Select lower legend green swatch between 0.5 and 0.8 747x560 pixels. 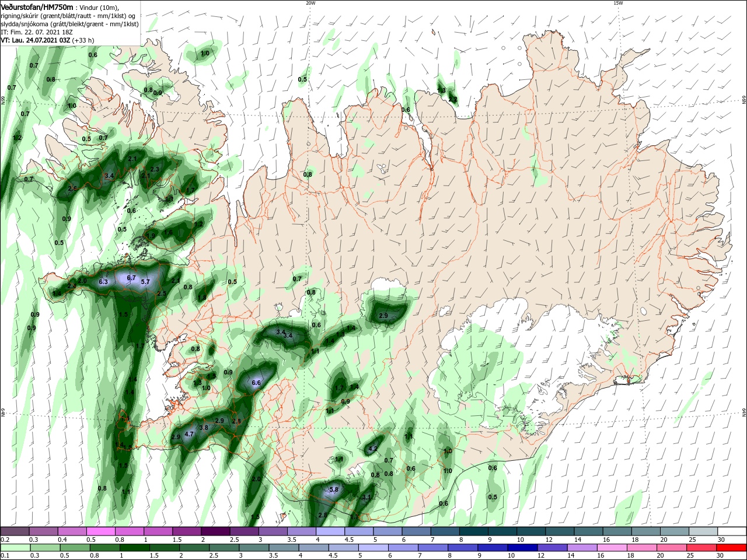point(75,547)
